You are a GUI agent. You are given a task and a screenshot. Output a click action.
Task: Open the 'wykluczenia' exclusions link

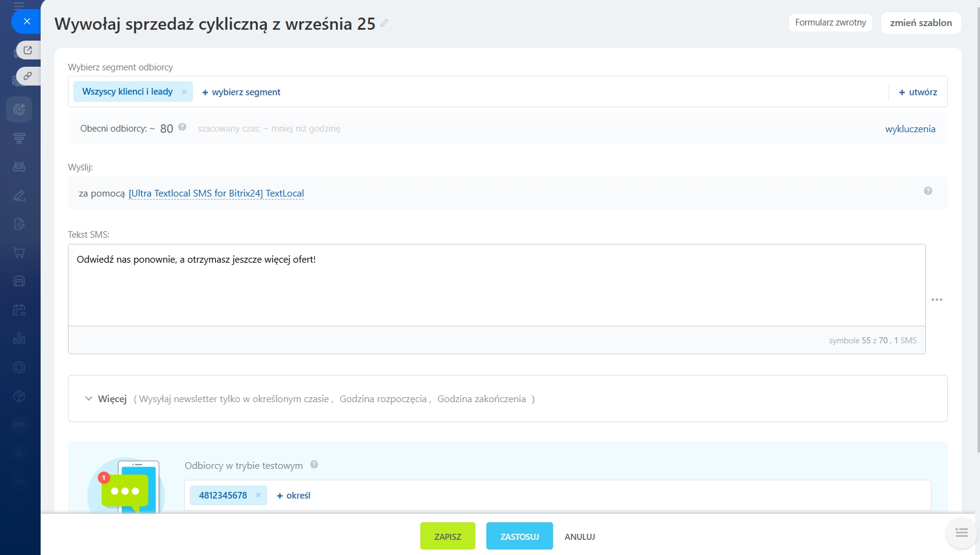[910, 129]
